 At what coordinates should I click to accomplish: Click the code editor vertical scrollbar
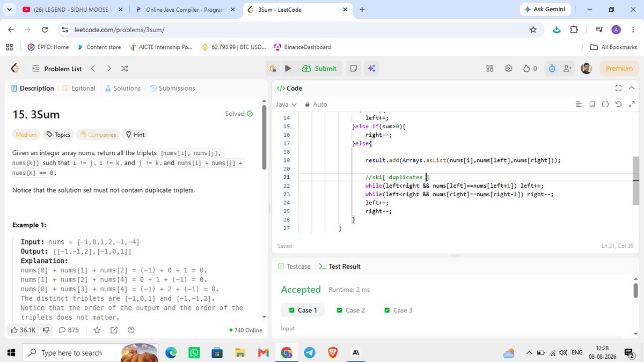(636, 181)
